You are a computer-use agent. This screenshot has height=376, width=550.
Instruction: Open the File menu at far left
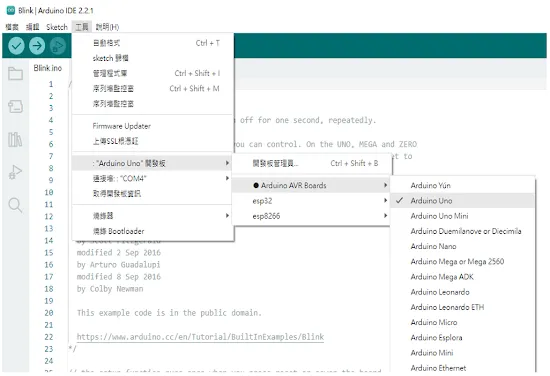coord(12,27)
